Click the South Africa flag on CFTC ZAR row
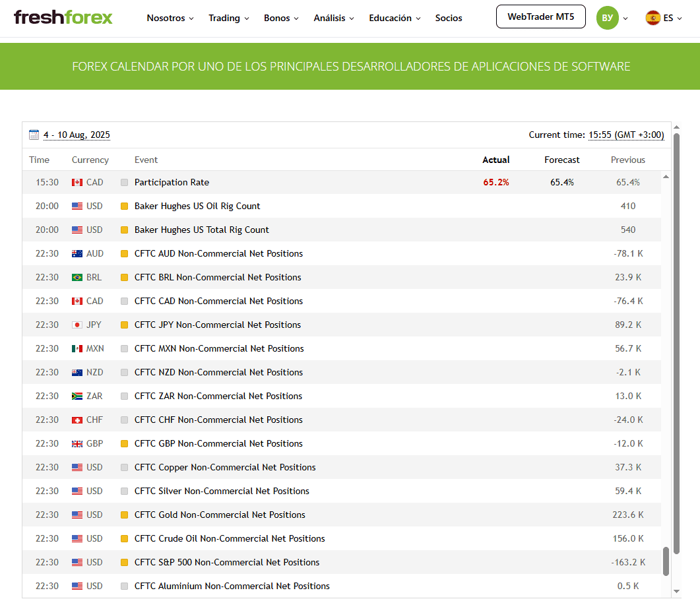This screenshot has height=601, width=700. tap(77, 396)
